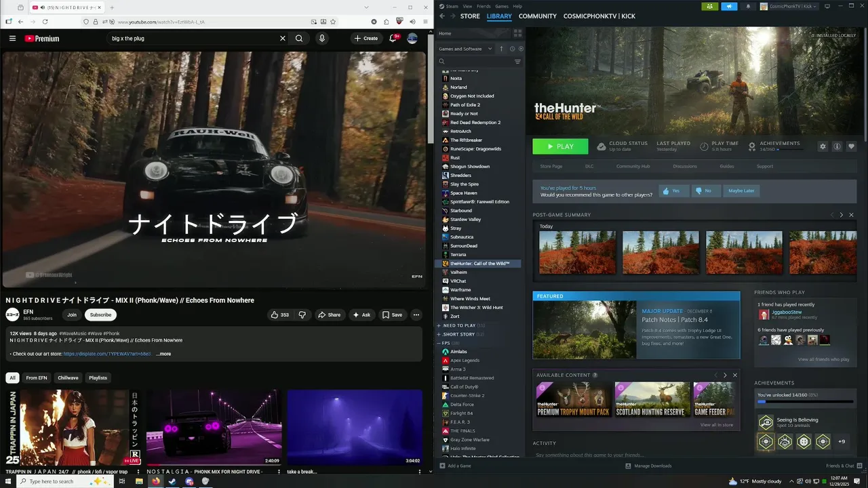
Task: Open the Firefox application menu
Action: (425, 22)
